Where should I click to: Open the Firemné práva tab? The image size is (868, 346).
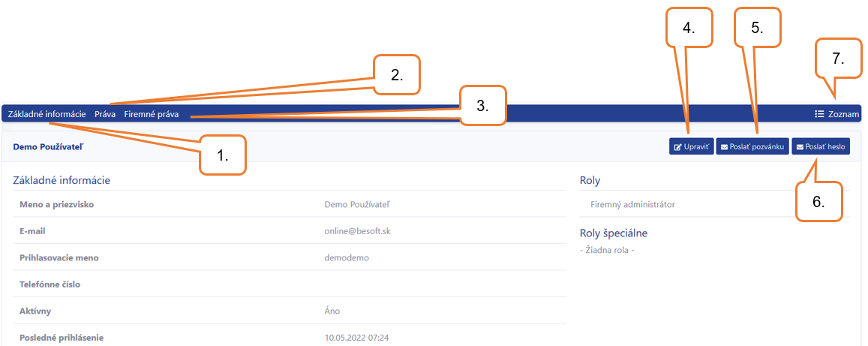[x=151, y=115]
